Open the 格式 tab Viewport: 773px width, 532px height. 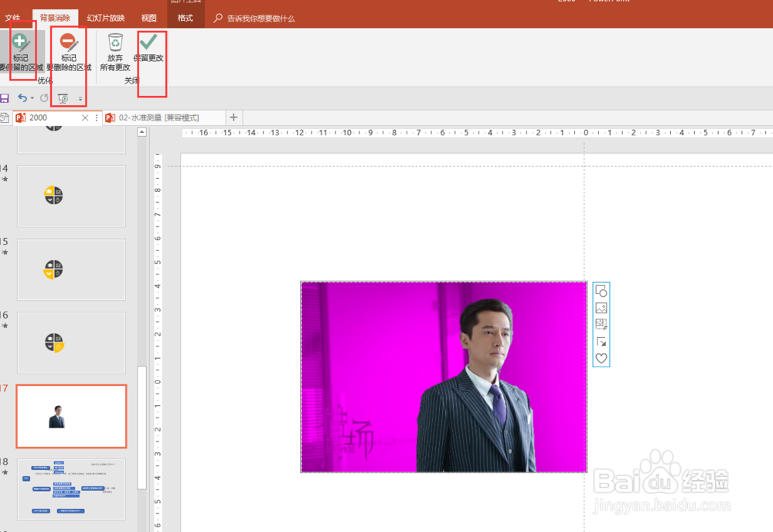[x=186, y=19]
